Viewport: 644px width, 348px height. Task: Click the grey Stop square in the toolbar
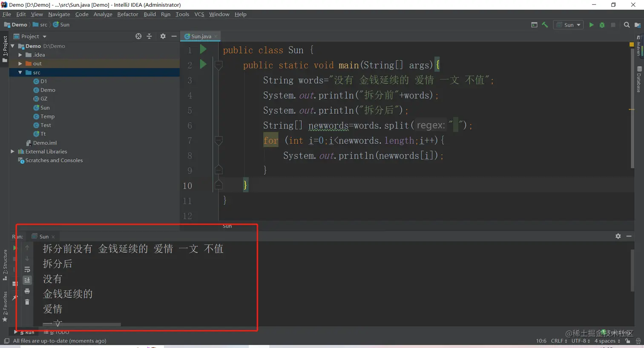[x=613, y=25]
